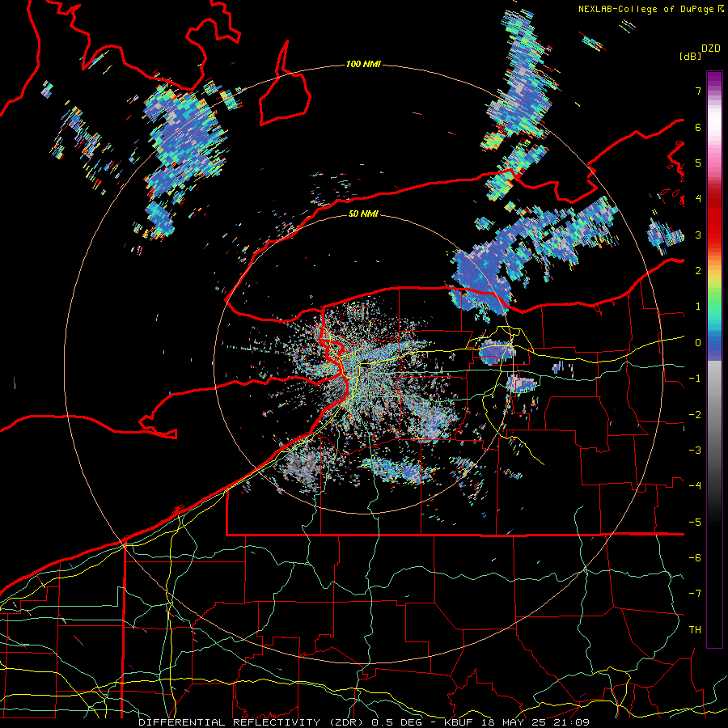This screenshot has height=728, width=728.
Task: Click the 0 value on the colorbar
Action: point(698,343)
